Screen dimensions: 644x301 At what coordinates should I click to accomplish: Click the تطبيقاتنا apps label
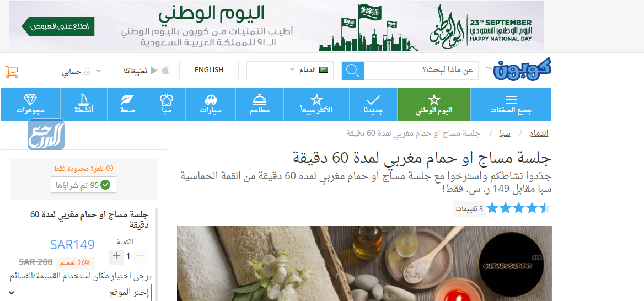(x=136, y=71)
